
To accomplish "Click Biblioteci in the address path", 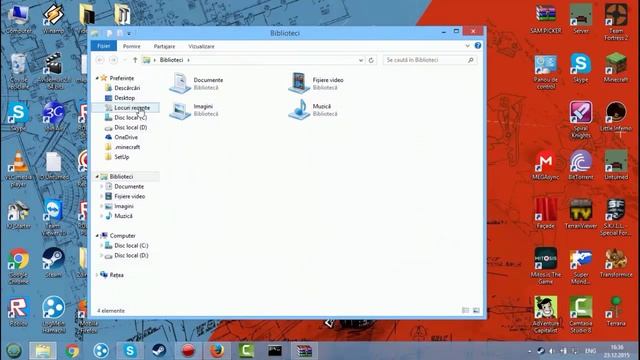I will 171,60.
